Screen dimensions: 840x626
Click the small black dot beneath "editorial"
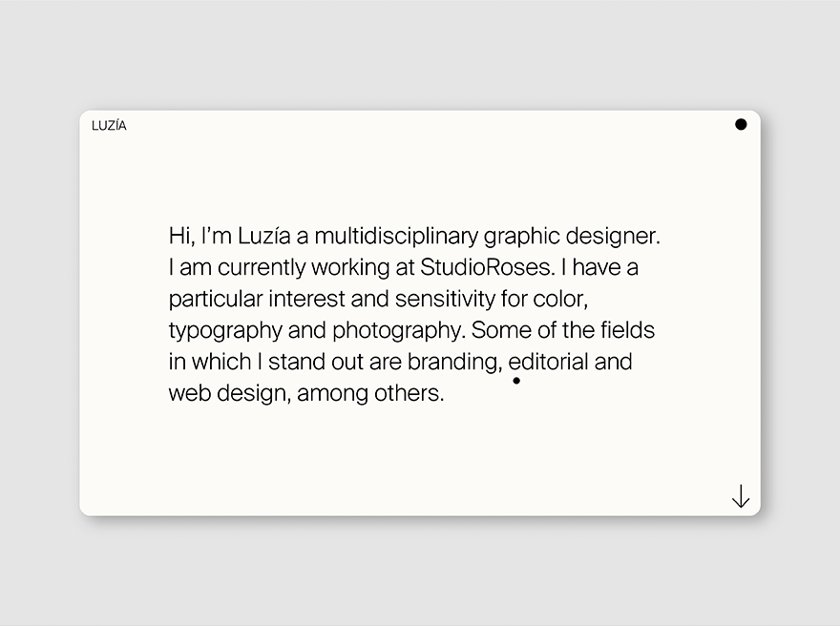[x=516, y=381]
